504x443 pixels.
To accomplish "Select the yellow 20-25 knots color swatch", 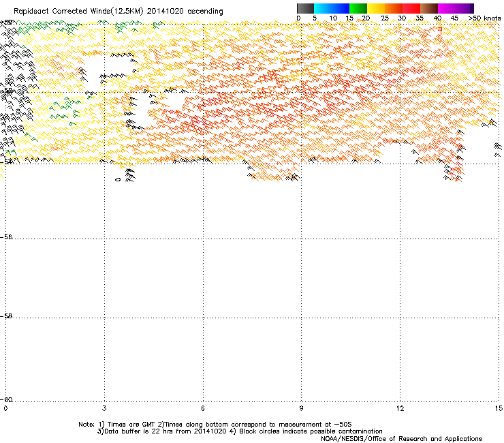I will point(376,8).
